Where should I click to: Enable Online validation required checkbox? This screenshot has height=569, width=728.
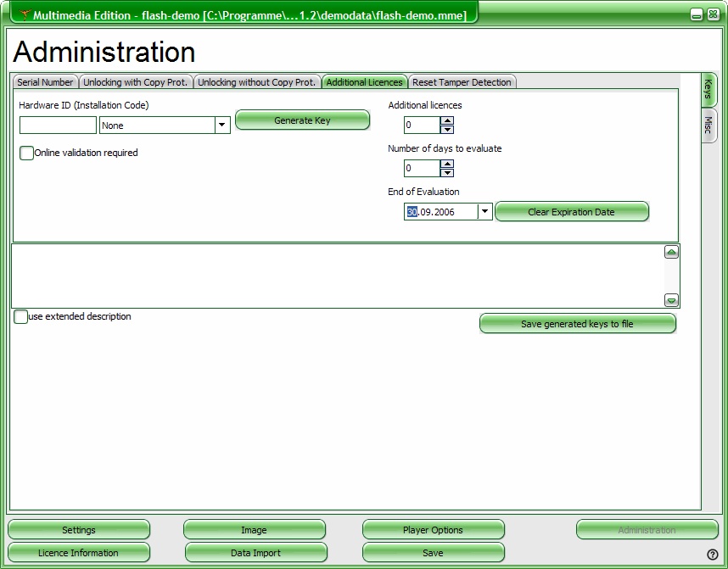click(x=26, y=153)
